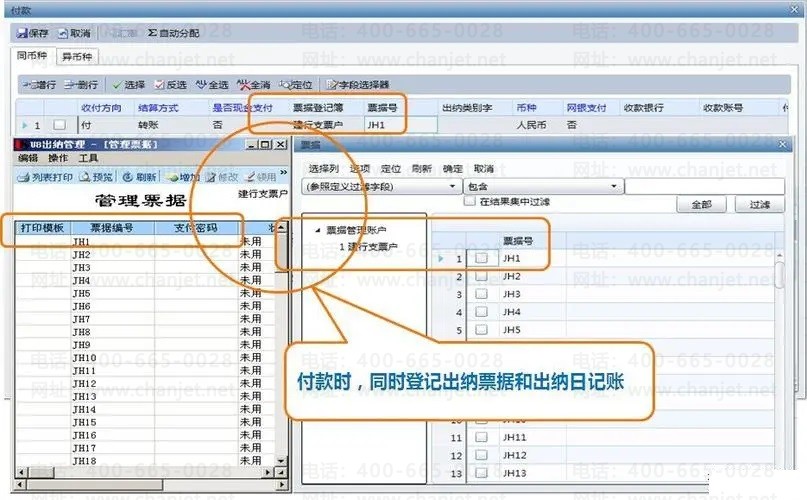Click 定位 in the 票据 dialog toolbar
Screen dimensions: 807x500
point(391,169)
